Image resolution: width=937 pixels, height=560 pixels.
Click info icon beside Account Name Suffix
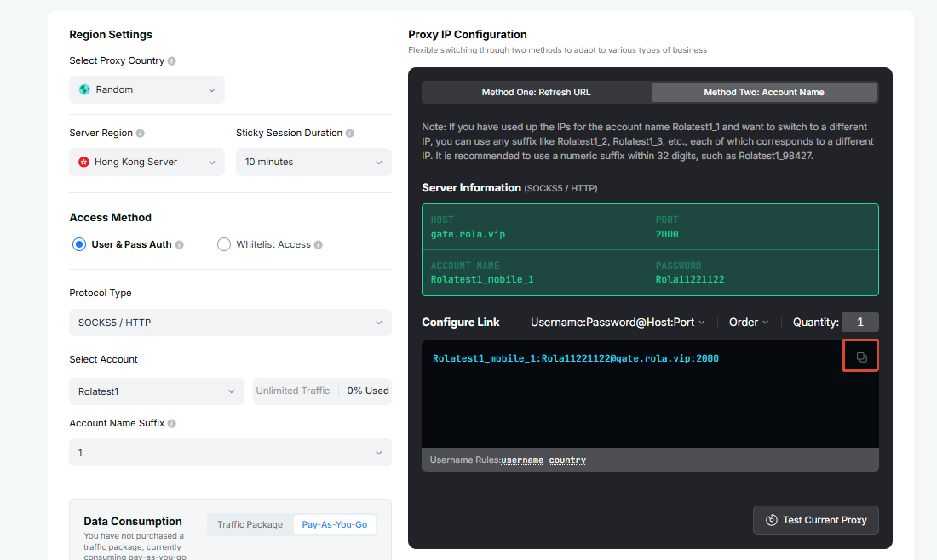tap(172, 423)
